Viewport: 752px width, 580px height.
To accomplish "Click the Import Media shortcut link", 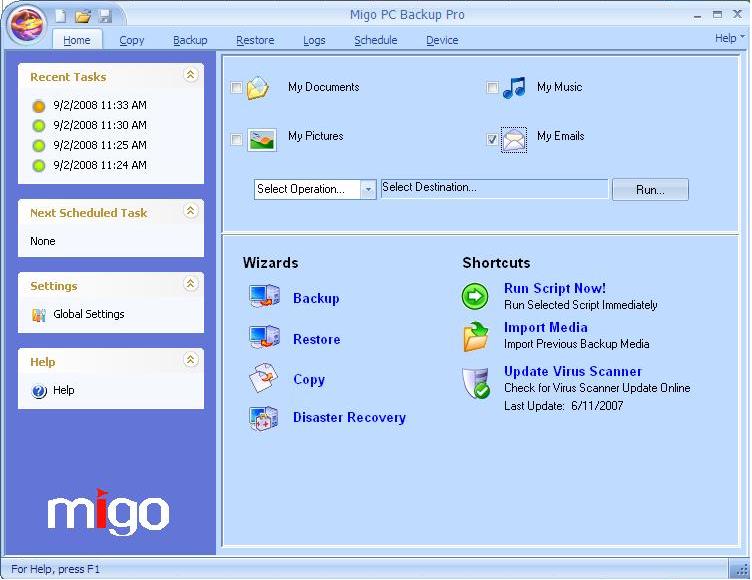I will 546,328.
